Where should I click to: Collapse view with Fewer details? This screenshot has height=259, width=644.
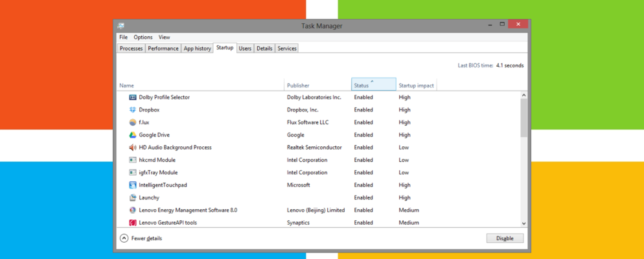[141, 238]
